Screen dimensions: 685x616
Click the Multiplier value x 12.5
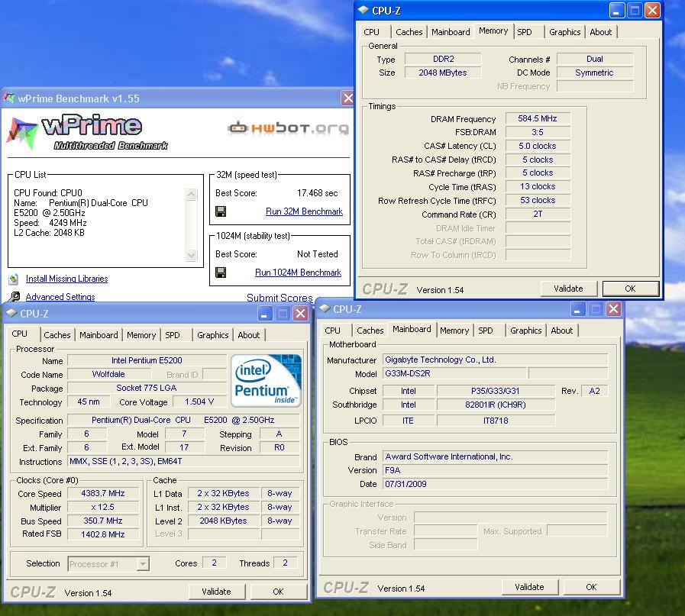[103, 507]
